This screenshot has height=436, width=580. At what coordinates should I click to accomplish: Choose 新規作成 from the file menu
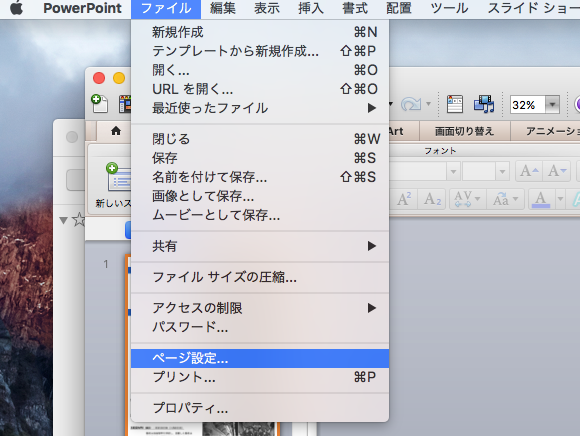260,32
